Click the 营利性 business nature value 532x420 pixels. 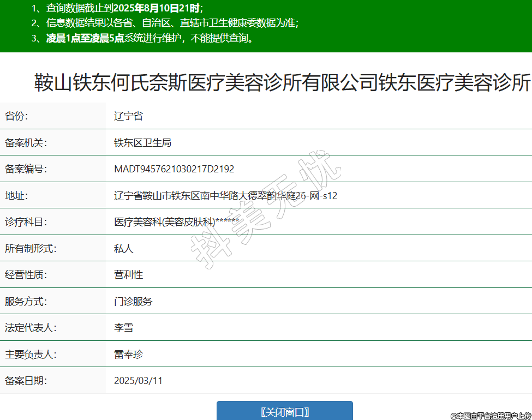128,275
